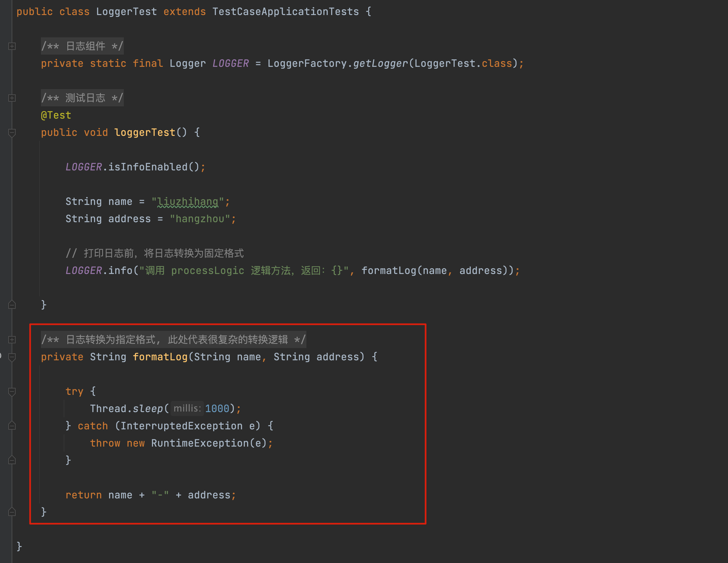Click RuntimeException in the throw statement
The image size is (728, 563).
click(x=200, y=443)
